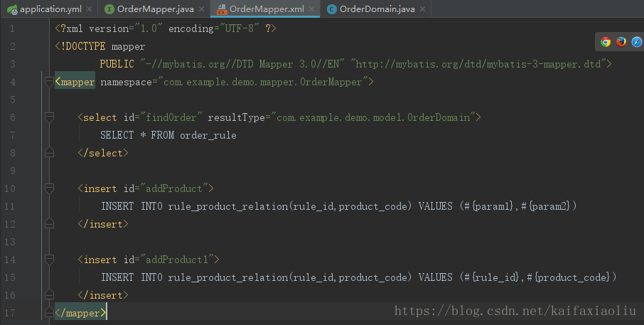
Task: Close the OrderMapper.java tab
Action: click(201, 9)
